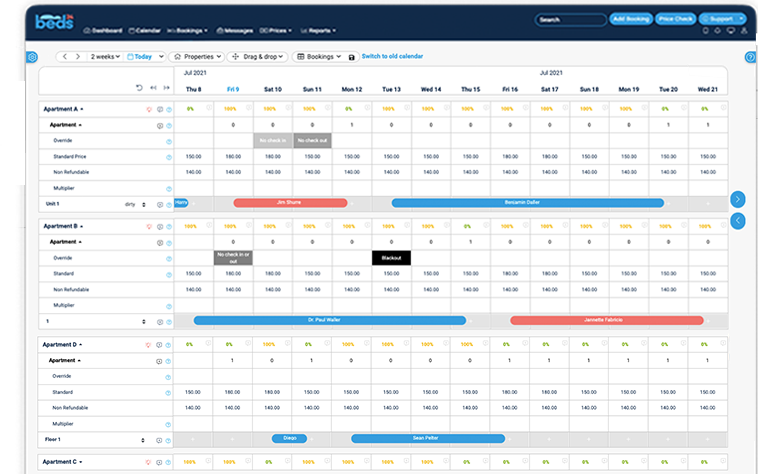Select the red Jim Shurre booking bar
This screenshot has width=758, height=474.
click(290, 203)
